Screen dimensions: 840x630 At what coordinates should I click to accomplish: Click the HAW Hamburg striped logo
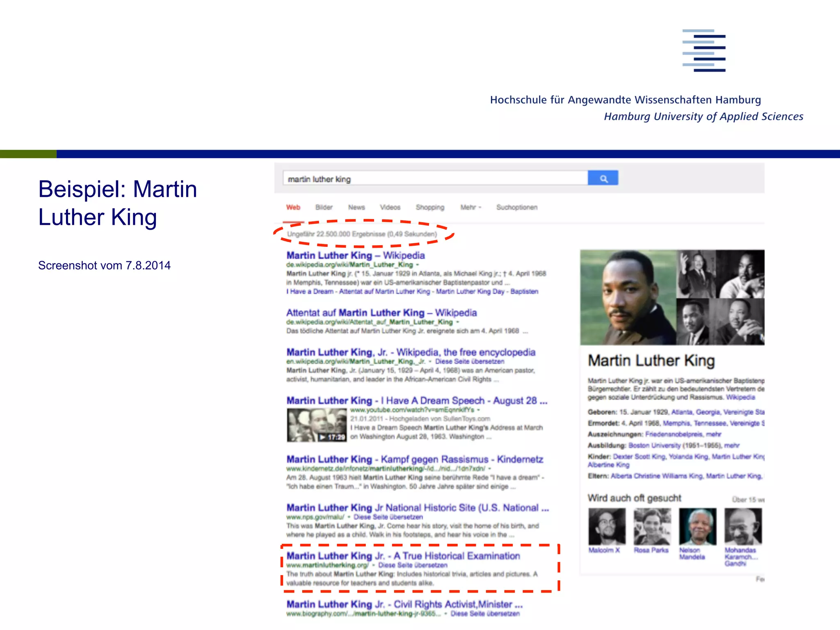(x=704, y=50)
